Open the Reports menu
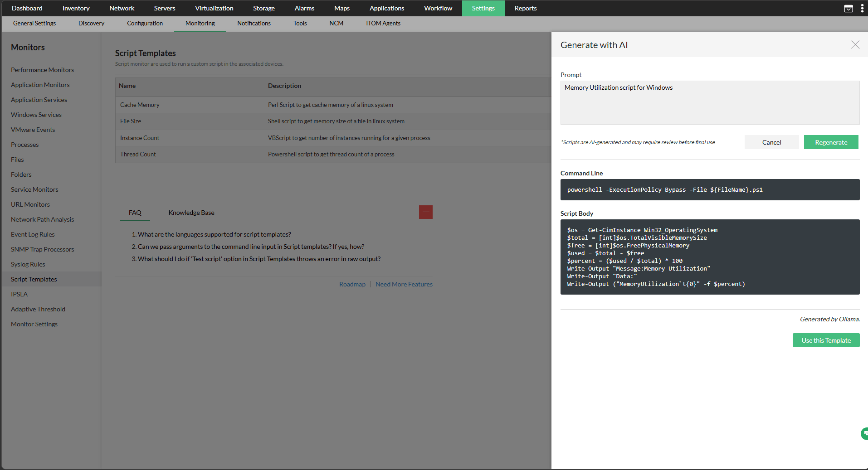868x470 pixels. tap(525, 8)
